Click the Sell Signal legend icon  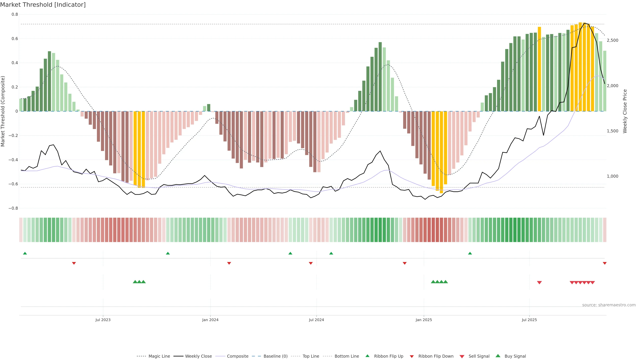pos(462,356)
